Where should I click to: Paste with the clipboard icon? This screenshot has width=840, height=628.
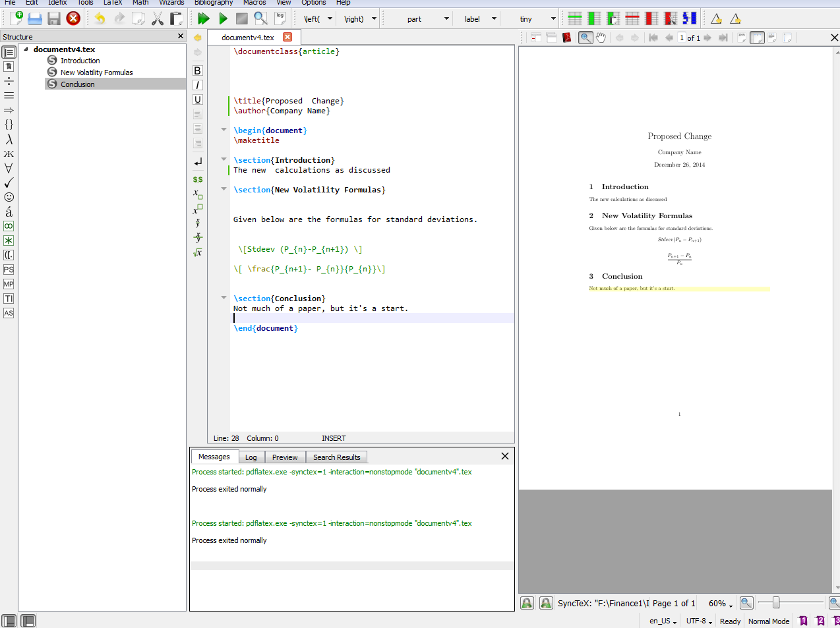(176, 18)
